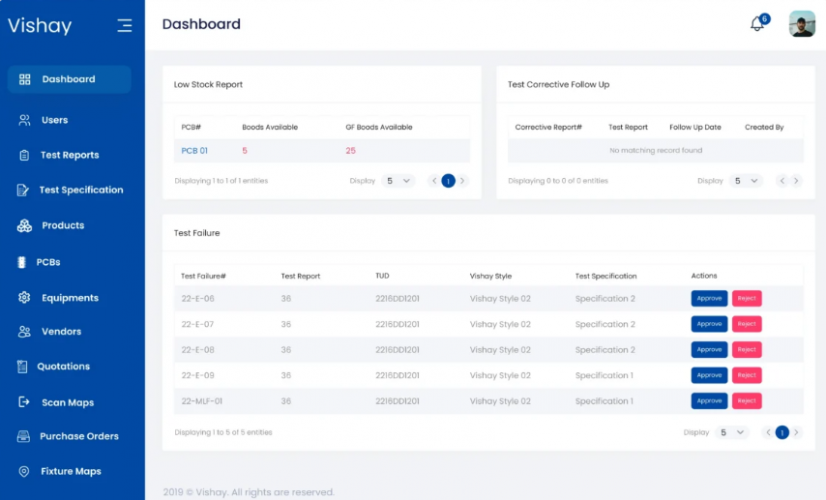Open the PCB 01 link
The image size is (826, 500).
pyautogui.click(x=194, y=151)
